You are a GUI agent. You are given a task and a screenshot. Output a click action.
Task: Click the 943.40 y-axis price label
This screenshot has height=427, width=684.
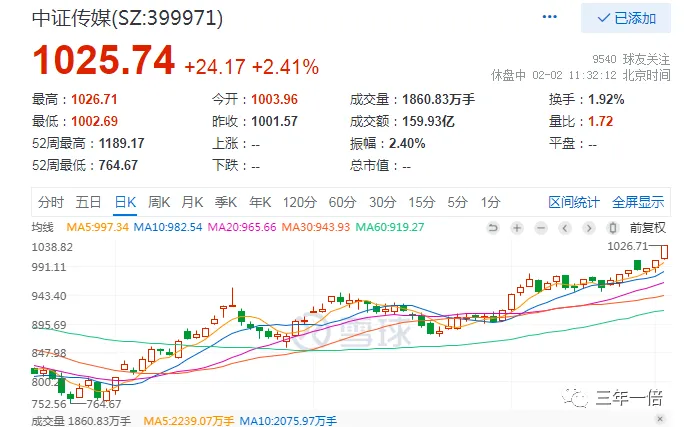click(49, 296)
